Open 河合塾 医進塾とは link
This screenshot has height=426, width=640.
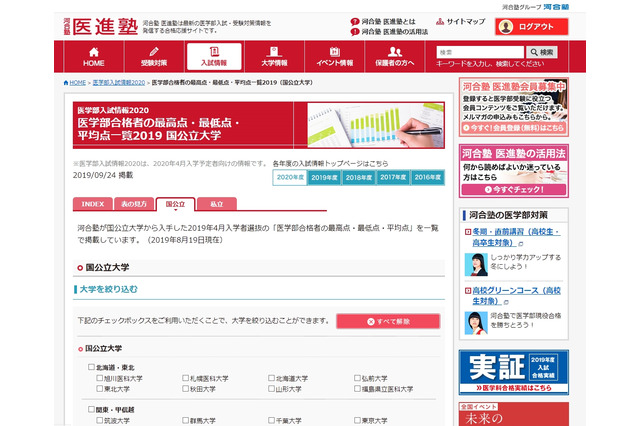(383, 22)
